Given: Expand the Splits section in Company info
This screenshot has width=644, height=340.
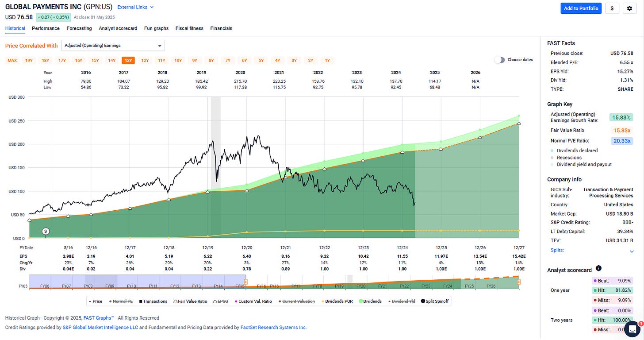Looking at the screenshot, I should (x=631, y=250).
